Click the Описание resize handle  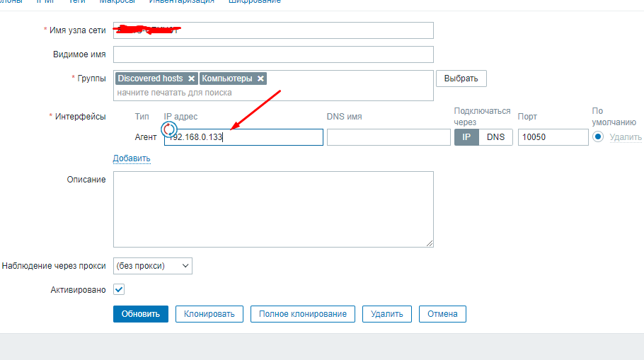pos(429,243)
